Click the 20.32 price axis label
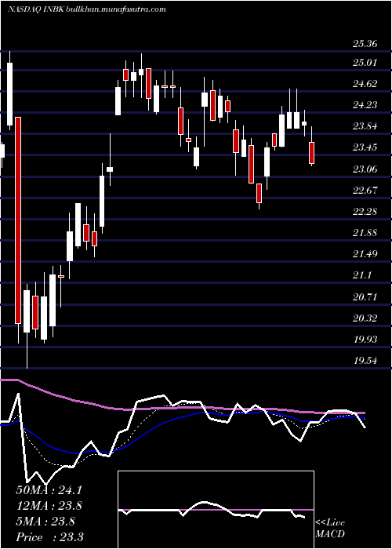The width and height of the screenshot is (392, 549). coord(365,318)
